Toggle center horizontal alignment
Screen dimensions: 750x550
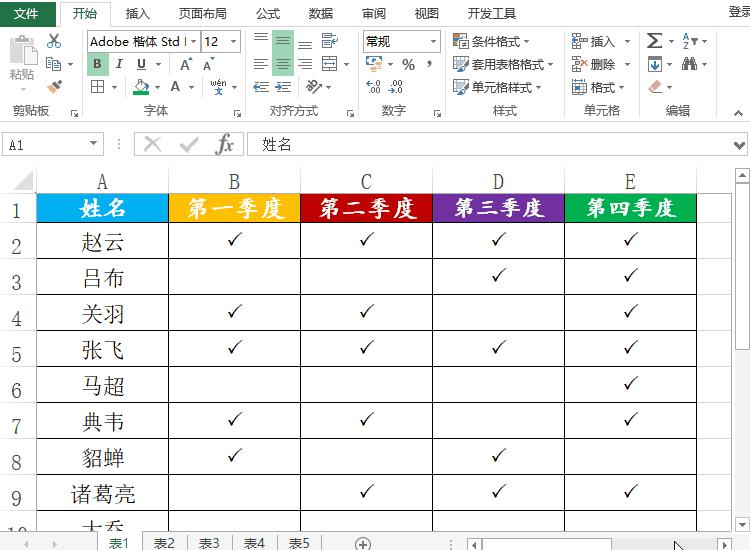point(283,64)
